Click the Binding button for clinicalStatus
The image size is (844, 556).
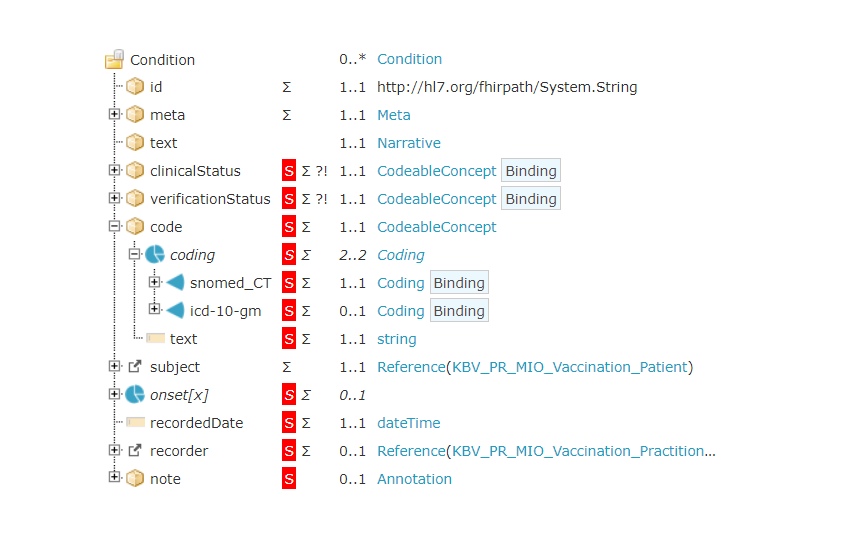coord(530,171)
